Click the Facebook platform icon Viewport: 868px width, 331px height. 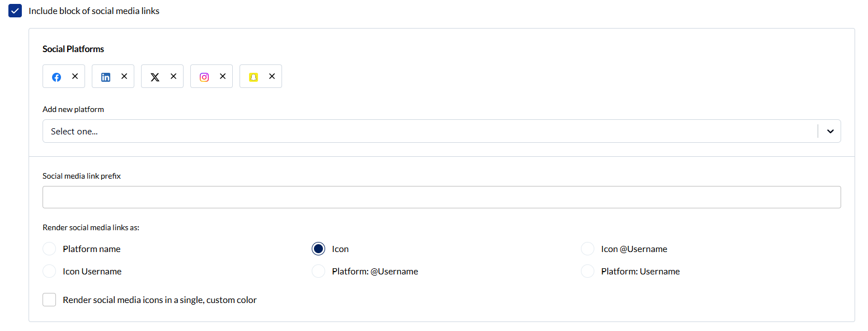tap(57, 77)
